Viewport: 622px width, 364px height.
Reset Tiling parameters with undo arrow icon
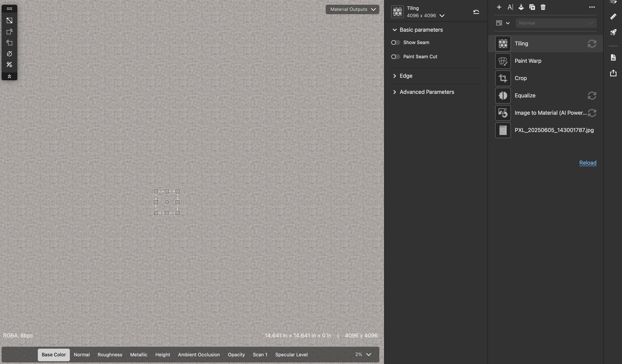point(476,12)
